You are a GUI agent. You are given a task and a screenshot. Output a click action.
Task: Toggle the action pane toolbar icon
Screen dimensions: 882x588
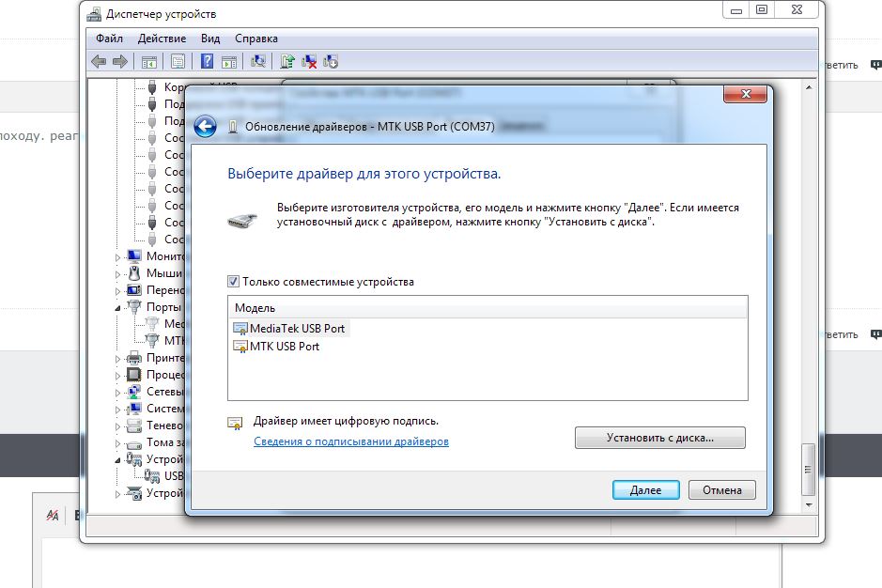[229, 61]
